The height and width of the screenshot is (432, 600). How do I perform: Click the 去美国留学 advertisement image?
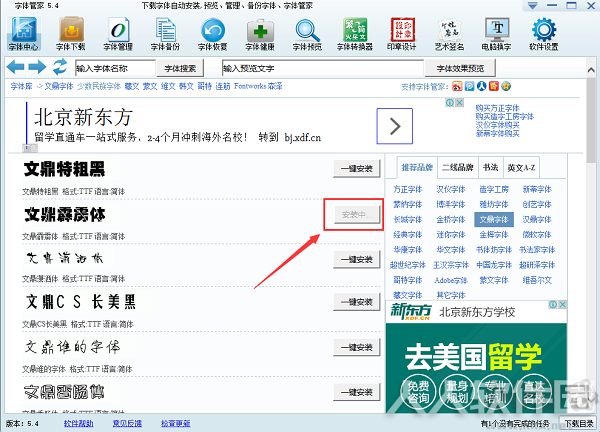tap(476, 368)
